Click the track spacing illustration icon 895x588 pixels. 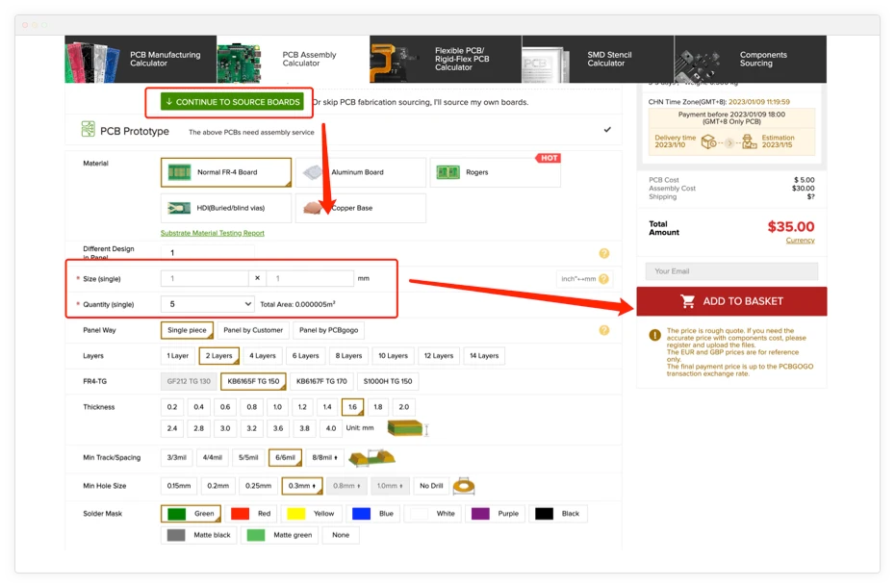click(371, 457)
